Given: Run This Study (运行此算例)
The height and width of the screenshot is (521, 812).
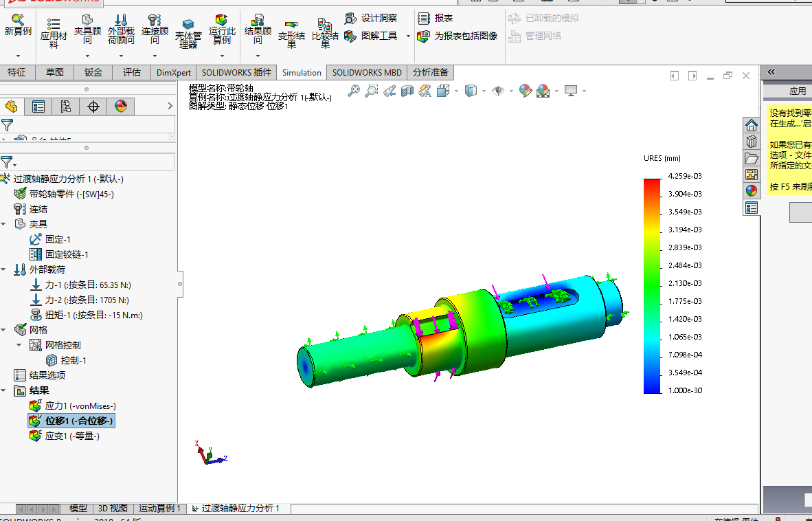Looking at the screenshot, I should pyautogui.click(x=222, y=30).
